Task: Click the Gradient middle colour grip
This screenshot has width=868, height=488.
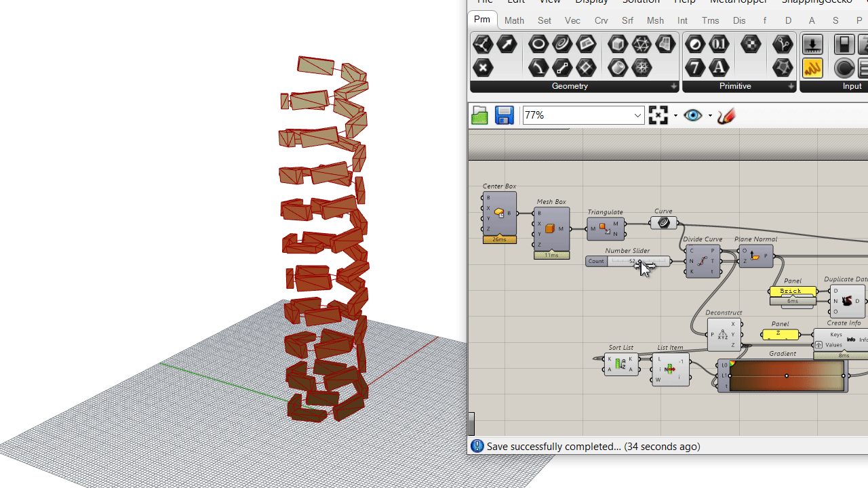Action: (x=787, y=375)
